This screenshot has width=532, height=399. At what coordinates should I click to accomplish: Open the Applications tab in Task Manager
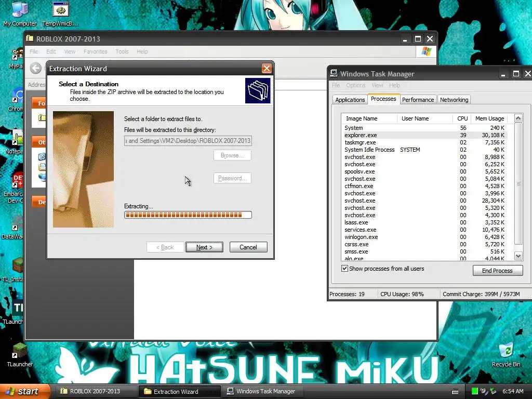[350, 100]
